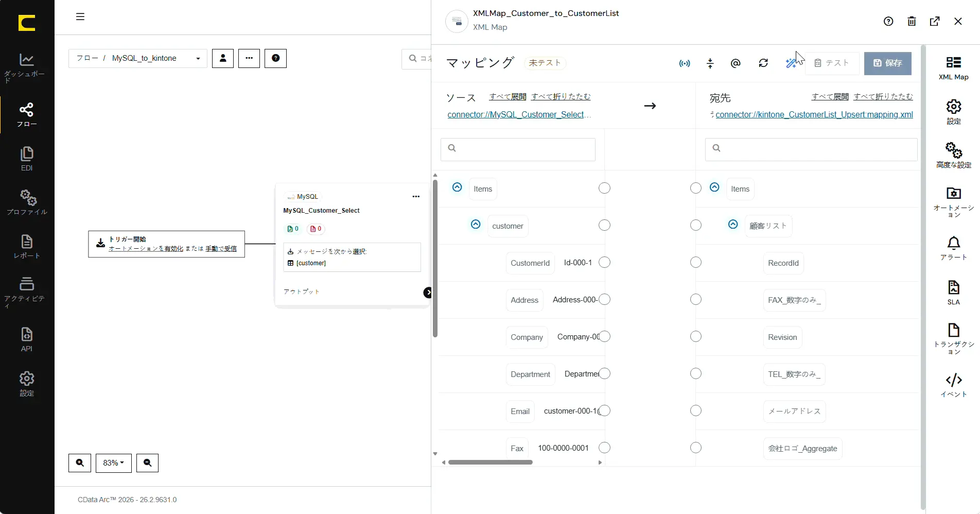Open kintone_CustomerList_Upsert mapping.xml link

(x=814, y=114)
